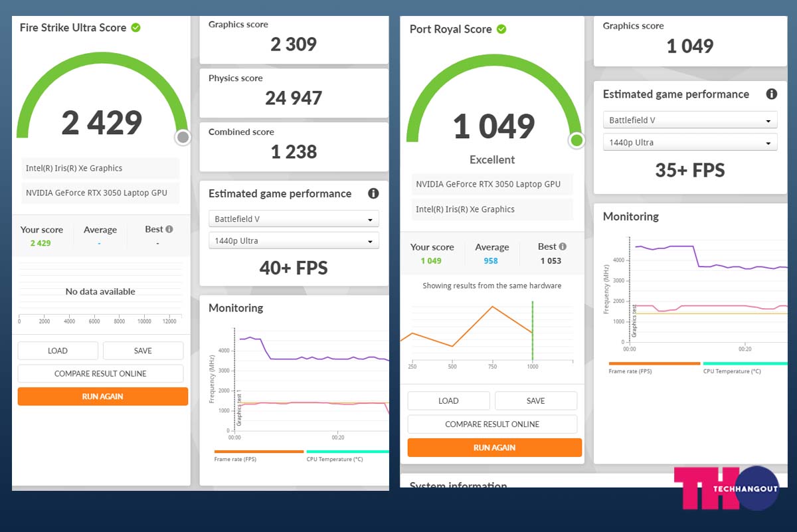Click the Port Royal green validation checkmark
Image resolution: width=797 pixels, height=532 pixels.
pos(501,29)
